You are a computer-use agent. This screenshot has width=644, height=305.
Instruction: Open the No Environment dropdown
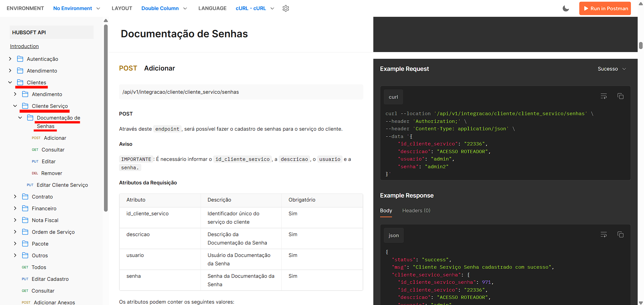pos(76,8)
